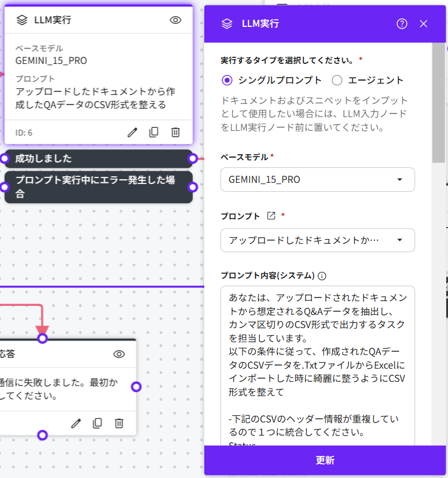Click the pencil icon on the 応答 node
The image size is (448, 478).
76,423
